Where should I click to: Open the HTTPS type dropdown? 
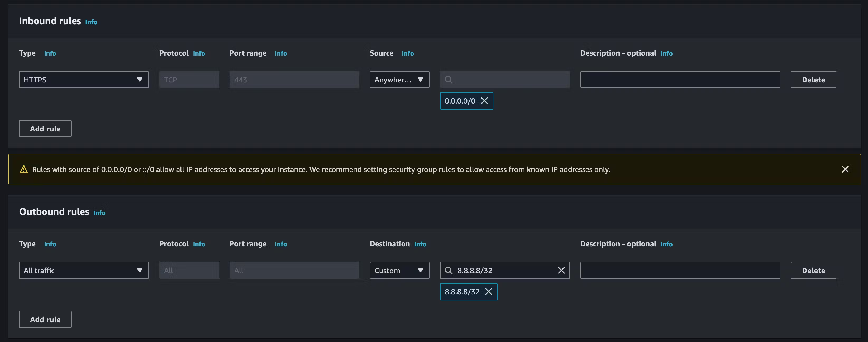pos(84,80)
